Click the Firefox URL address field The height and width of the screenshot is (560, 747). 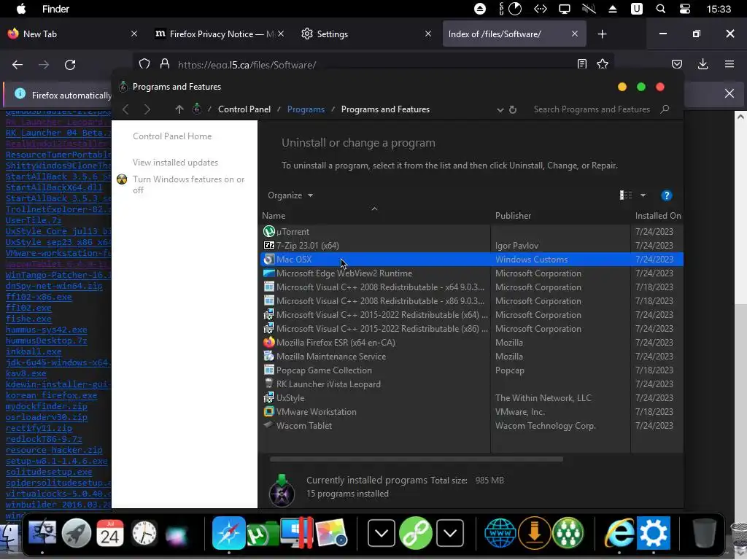tap(371, 65)
